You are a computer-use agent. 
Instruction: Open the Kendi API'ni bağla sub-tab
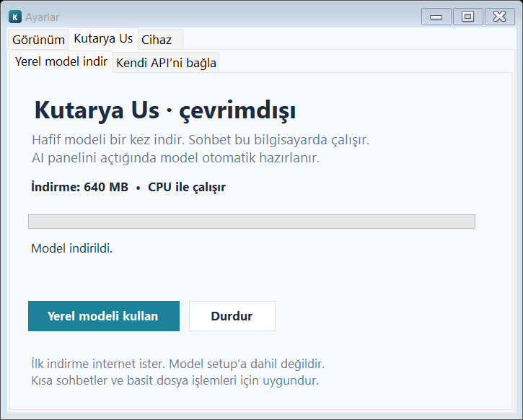click(x=166, y=63)
